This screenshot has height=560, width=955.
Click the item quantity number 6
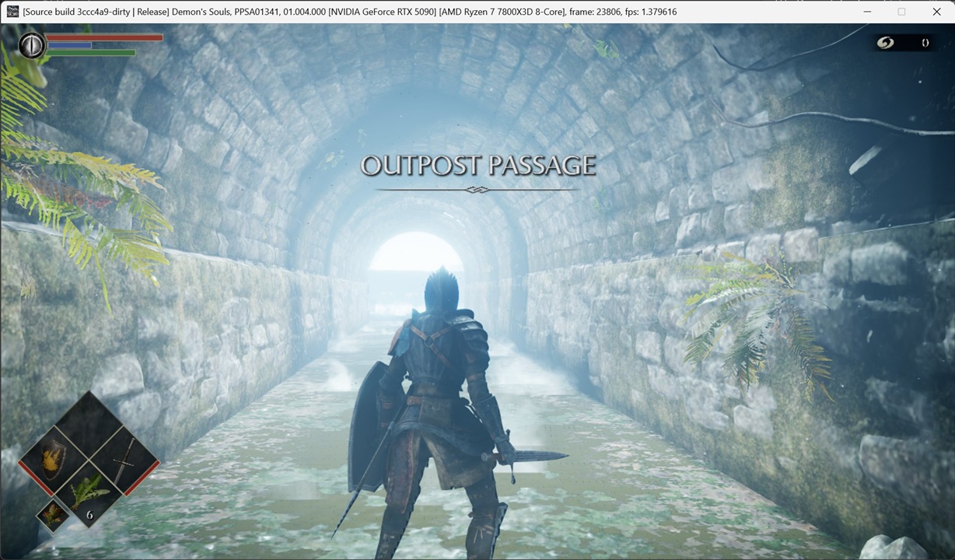pyautogui.click(x=89, y=515)
